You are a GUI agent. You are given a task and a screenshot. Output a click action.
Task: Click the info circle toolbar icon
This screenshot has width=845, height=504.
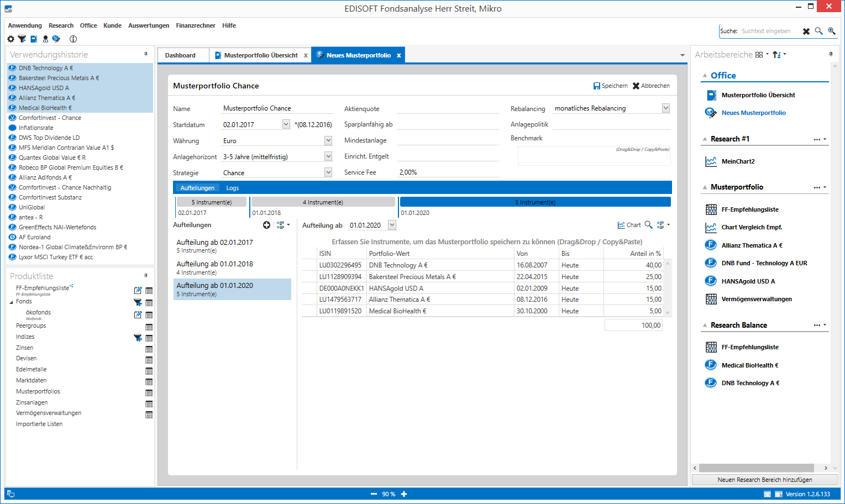(x=73, y=39)
